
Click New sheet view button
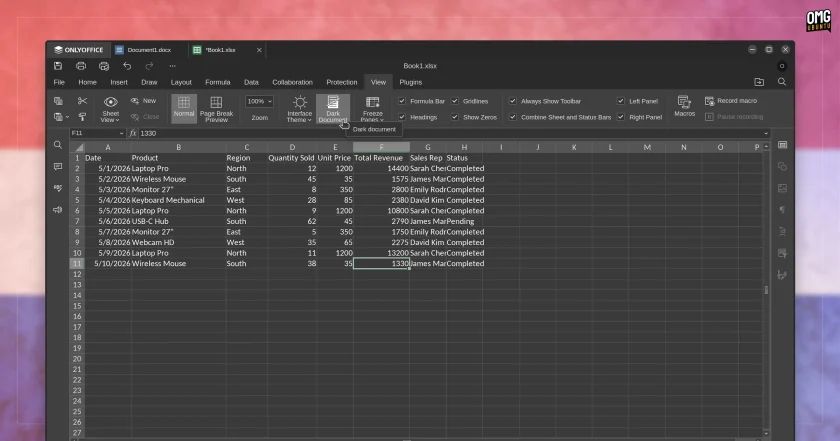[x=144, y=101]
